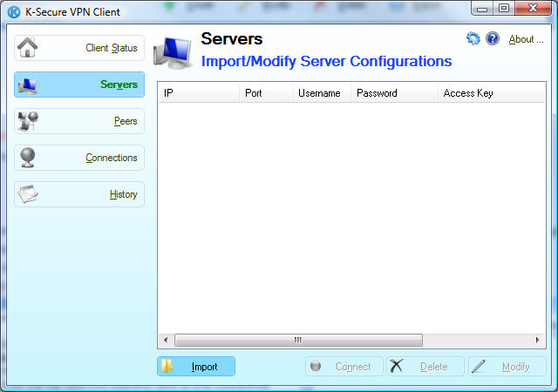558x392 pixels.
Task: Sort by the IP column header
Action: (x=198, y=93)
